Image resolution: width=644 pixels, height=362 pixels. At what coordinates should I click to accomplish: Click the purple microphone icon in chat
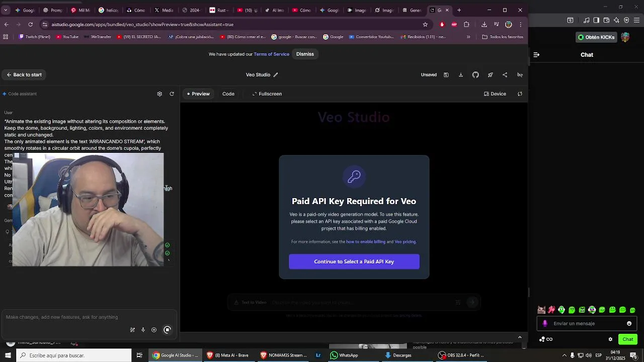tap(545, 324)
